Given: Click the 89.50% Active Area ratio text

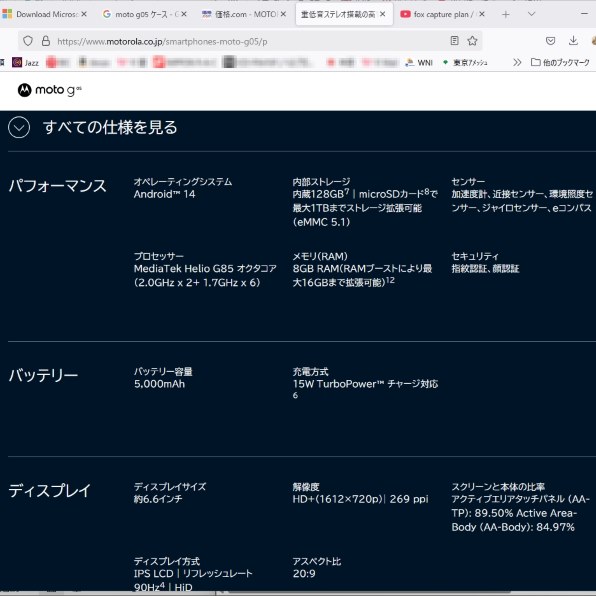Looking at the screenshot, I should pos(521,513).
